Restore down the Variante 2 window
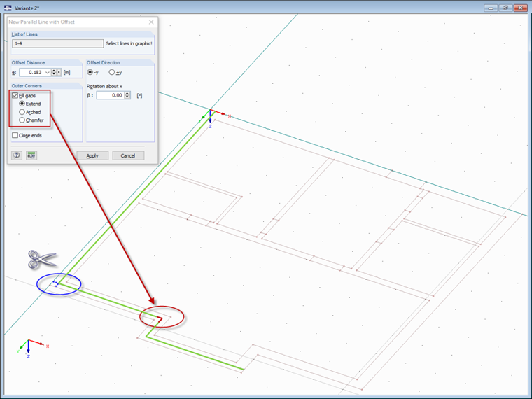 click(x=505, y=8)
